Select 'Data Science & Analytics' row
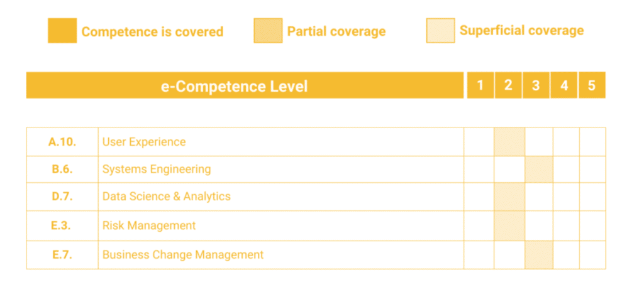The width and height of the screenshot is (644, 297). pos(167,197)
